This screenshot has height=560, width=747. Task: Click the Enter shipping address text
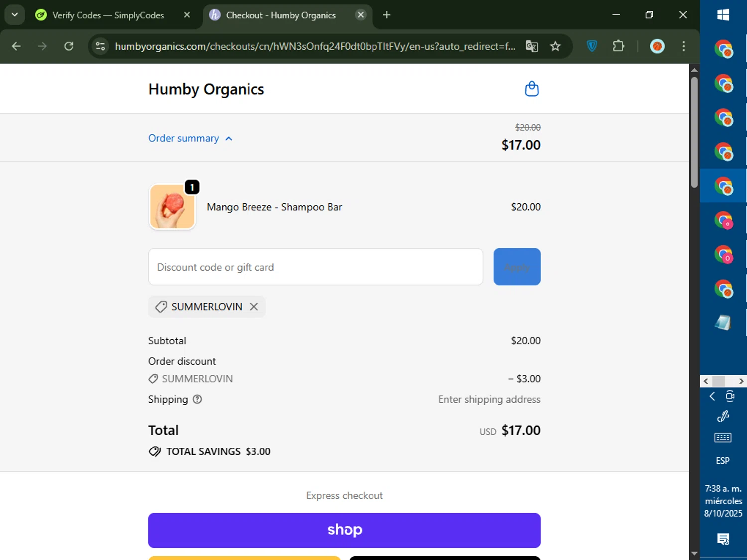click(x=490, y=399)
